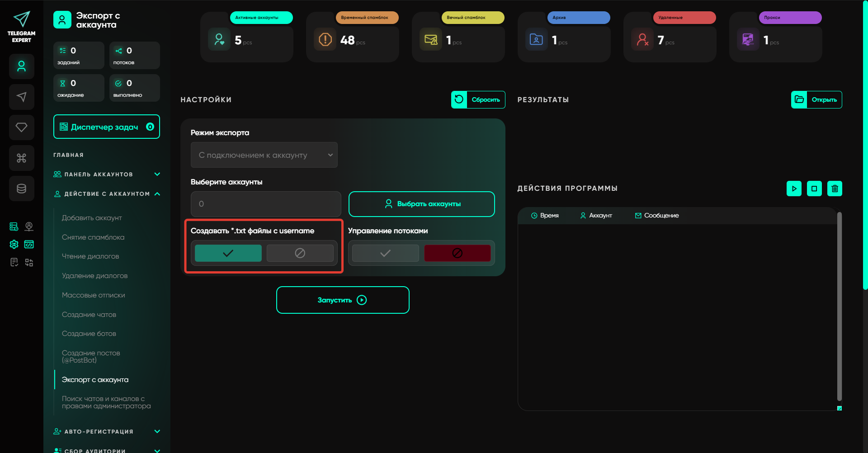Clear log with the trash icon
Screen dimensions: 868x453
click(835, 189)
